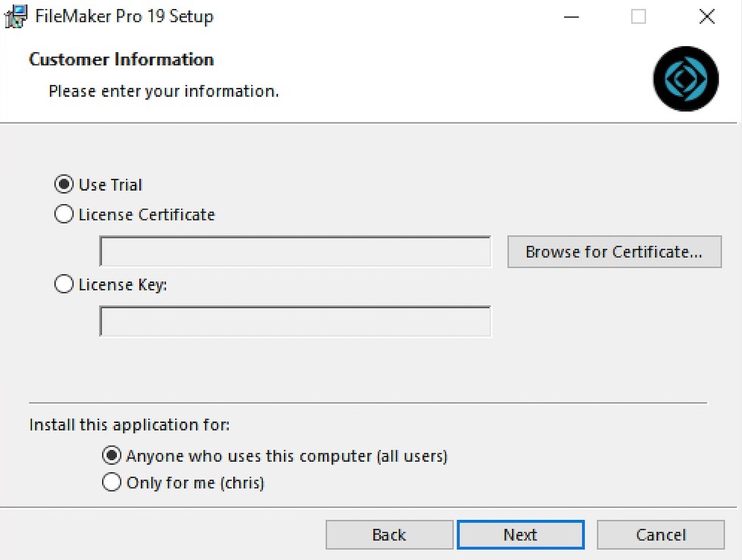Image resolution: width=742 pixels, height=560 pixels.
Task: Choose the License Certificate option
Action: click(x=64, y=214)
